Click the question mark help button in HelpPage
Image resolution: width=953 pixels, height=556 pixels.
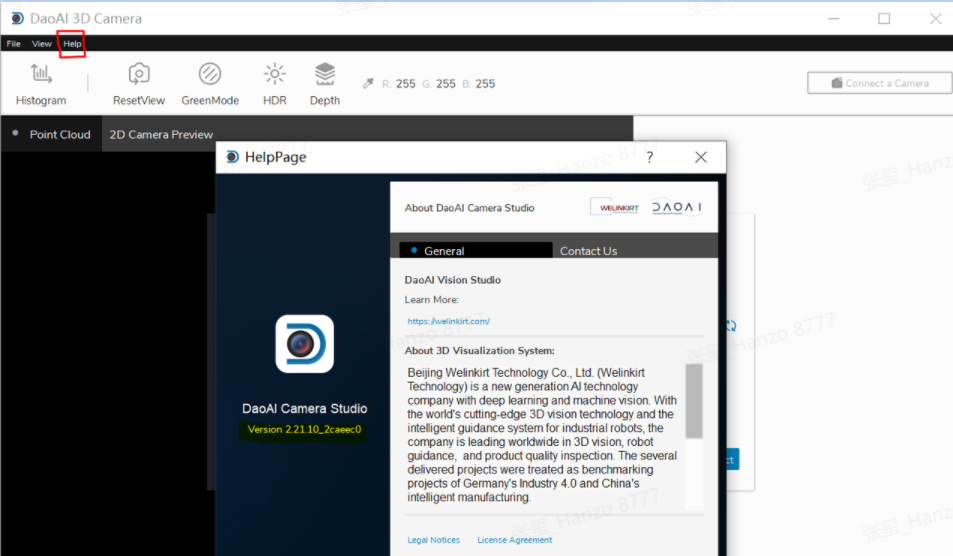[x=650, y=157]
